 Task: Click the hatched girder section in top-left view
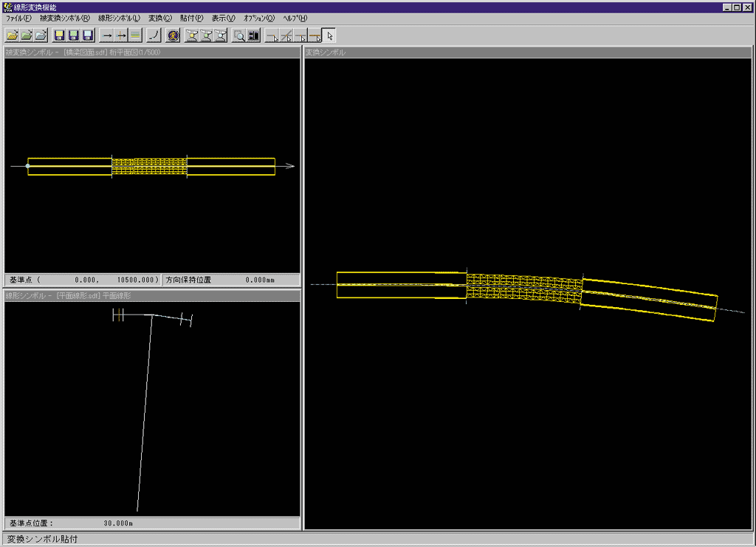(x=149, y=166)
